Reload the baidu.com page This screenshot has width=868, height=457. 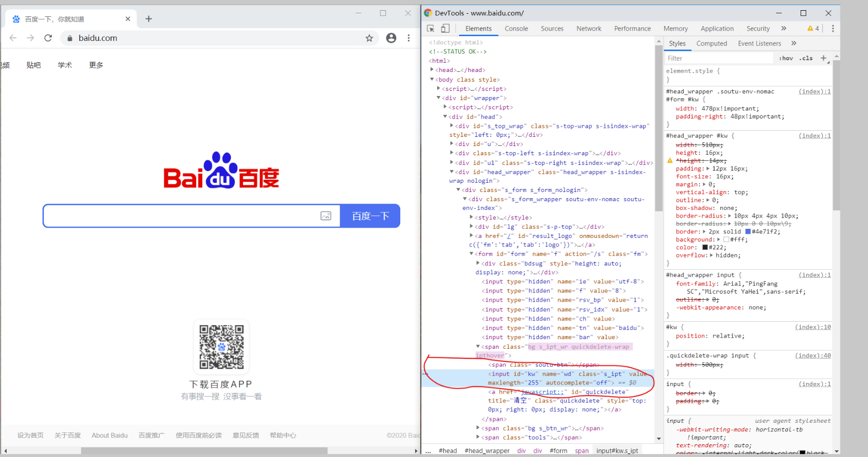pyautogui.click(x=48, y=38)
